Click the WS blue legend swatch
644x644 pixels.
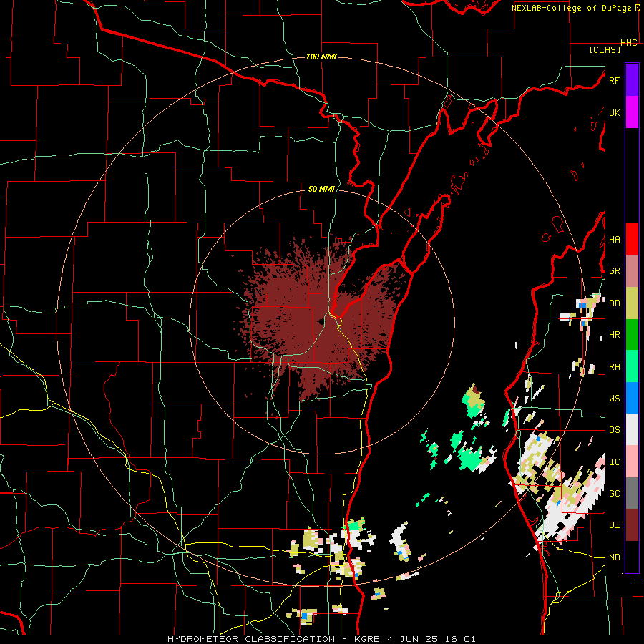[632, 398]
